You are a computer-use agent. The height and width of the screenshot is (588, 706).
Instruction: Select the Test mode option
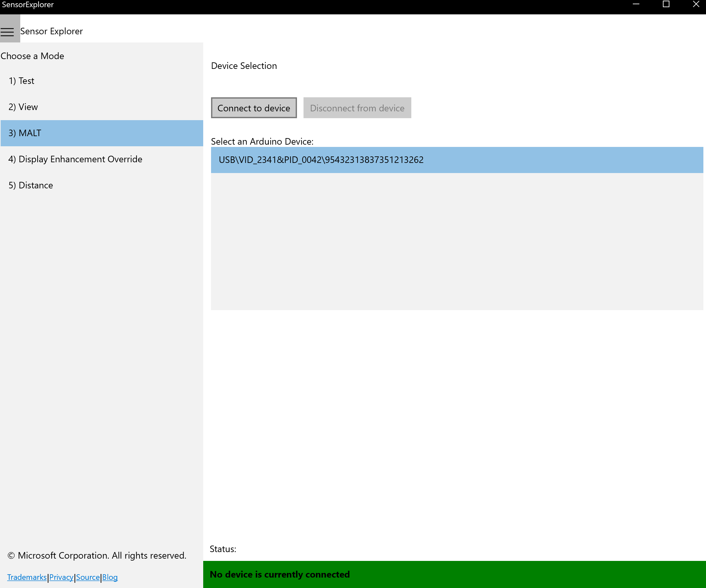click(x=21, y=80)
